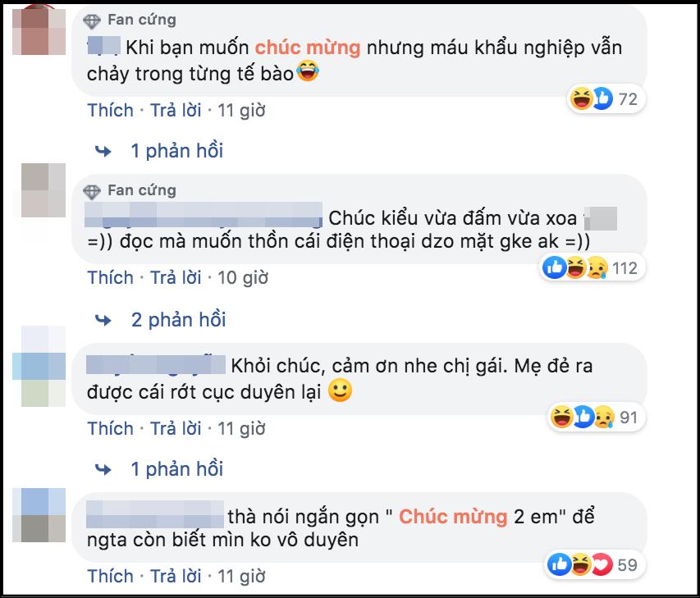
Task: Click the reply arrow icon beside '2 phản hồi'
Action: click(x=103, y=319)
